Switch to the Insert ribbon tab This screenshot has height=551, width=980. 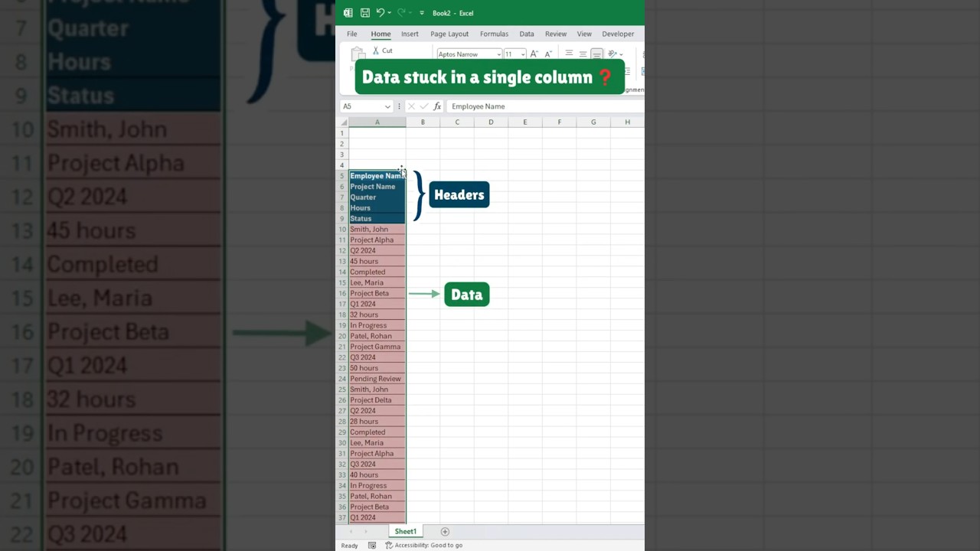[410, 34]
